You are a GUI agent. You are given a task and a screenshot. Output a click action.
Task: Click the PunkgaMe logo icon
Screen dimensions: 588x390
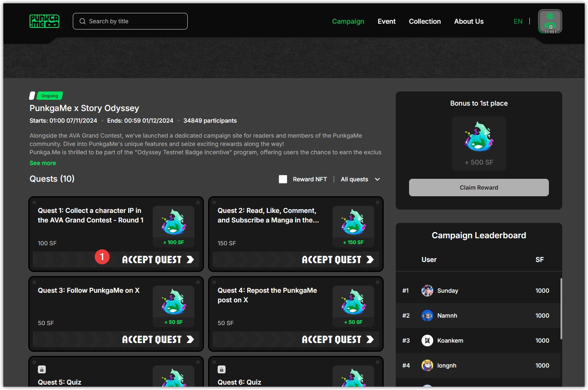(44, 21)
